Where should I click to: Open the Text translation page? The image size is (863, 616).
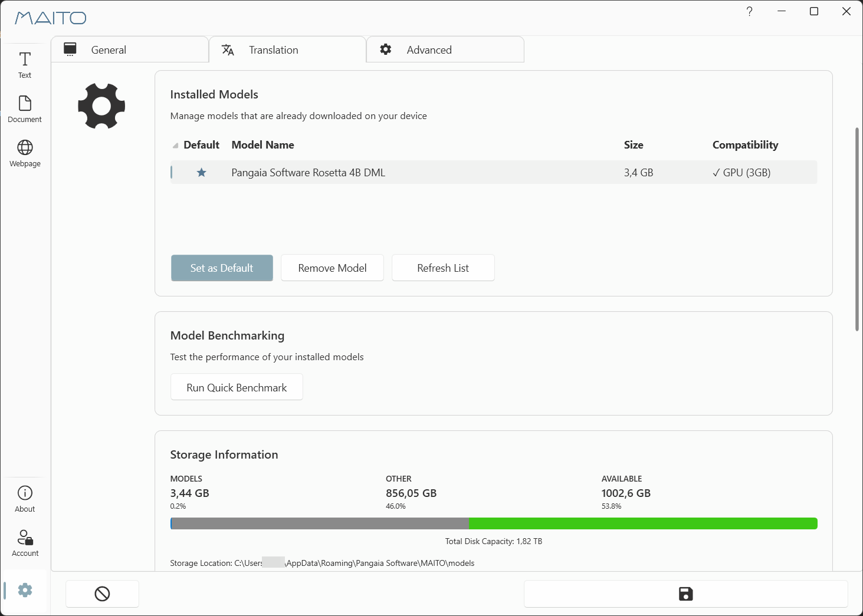25,65
